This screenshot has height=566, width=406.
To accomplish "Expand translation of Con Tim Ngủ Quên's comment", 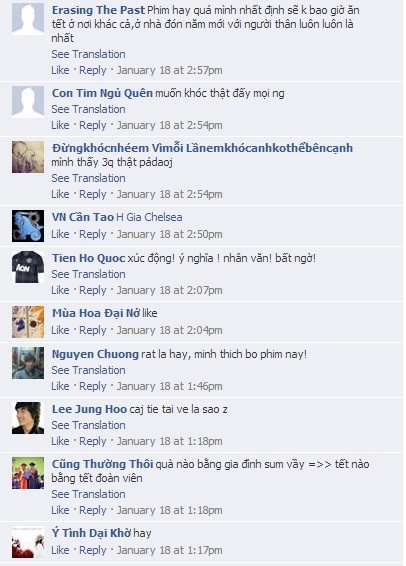I will pos(88,109).
